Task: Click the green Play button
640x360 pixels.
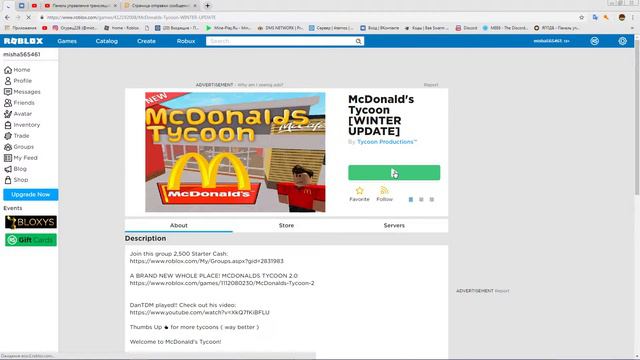Action: [x=394, y=173]
